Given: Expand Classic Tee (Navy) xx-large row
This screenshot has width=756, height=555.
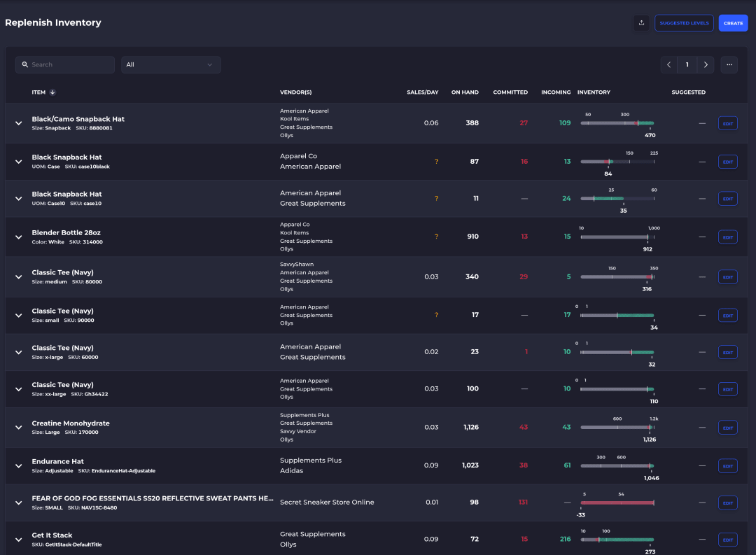Looking at the screenshot, I should point(18,389).
